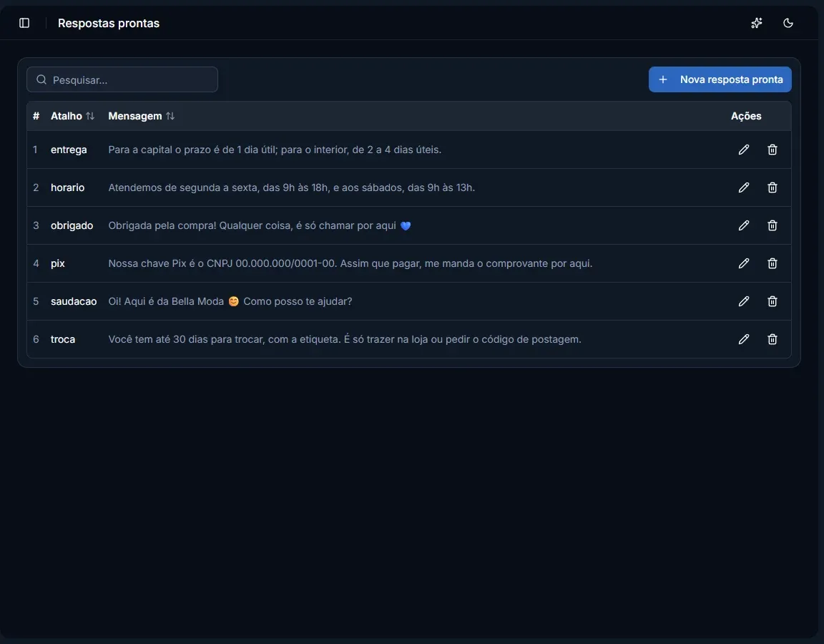
Task: Focus the Pesquisar search field
Action: (122, 79)
